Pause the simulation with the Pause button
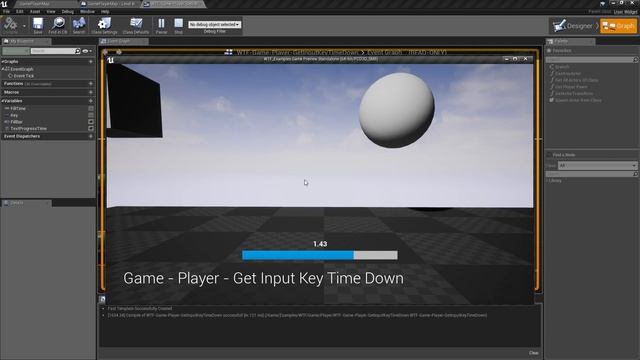Viewport: 640px width, 360px height. pyautogui.click(x=162, y=25)
